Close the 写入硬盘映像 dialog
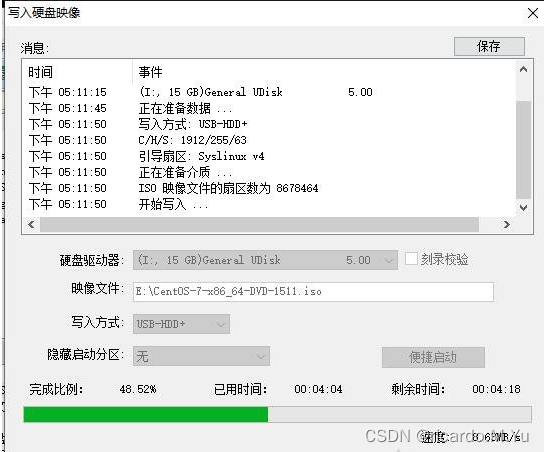The image size is (544, 452). click(533, 13)
